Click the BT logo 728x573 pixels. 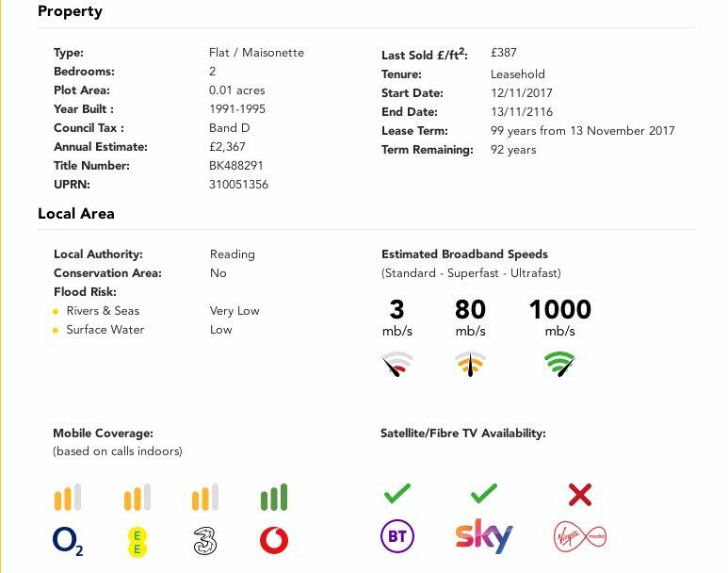(396, 537)
